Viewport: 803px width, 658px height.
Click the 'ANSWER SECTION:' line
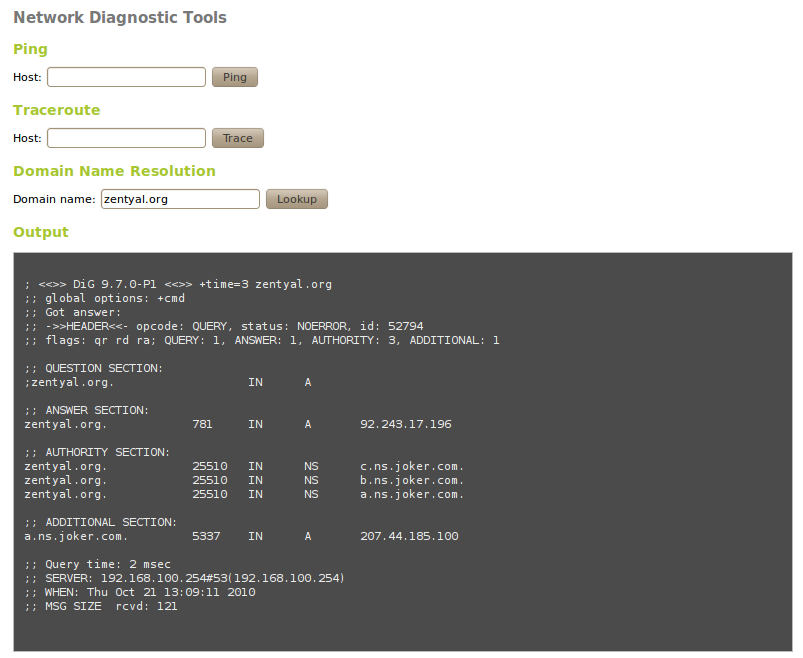point(87,410)
